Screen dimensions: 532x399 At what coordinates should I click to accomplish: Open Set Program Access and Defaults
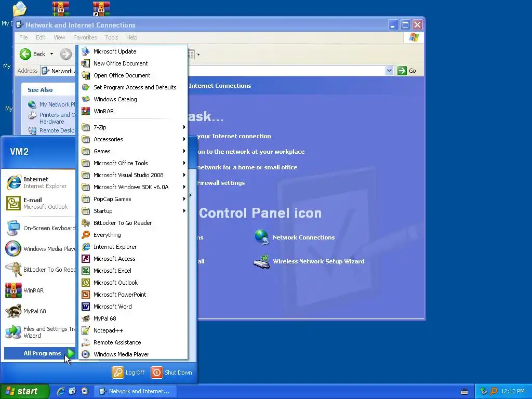(x=134, y=87)
